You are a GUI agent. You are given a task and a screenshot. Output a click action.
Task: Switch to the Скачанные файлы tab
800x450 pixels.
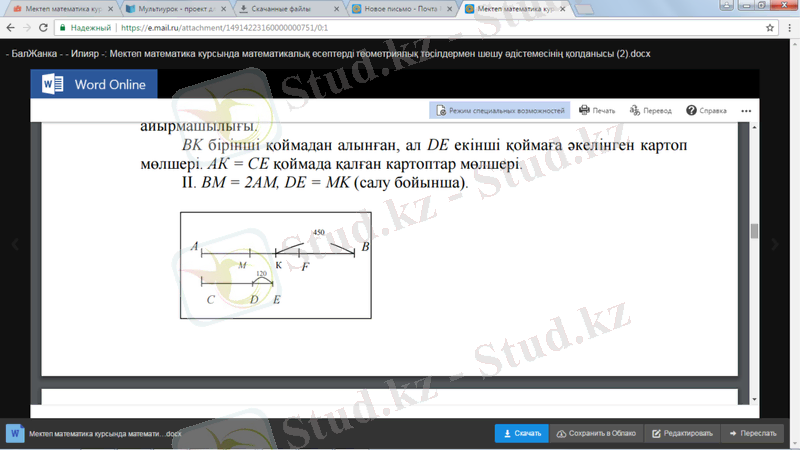(x=288, y=9)
